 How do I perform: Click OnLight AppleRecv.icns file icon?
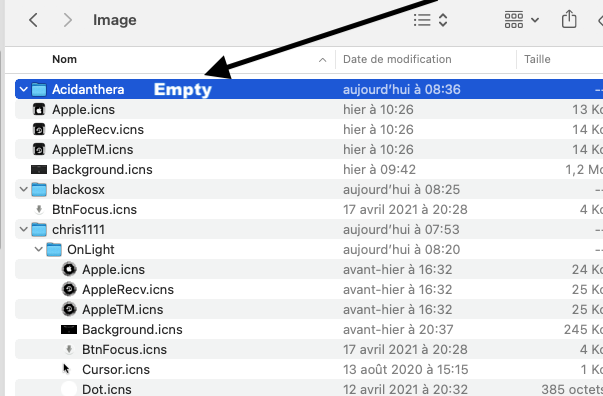click(x=69, y=289)
